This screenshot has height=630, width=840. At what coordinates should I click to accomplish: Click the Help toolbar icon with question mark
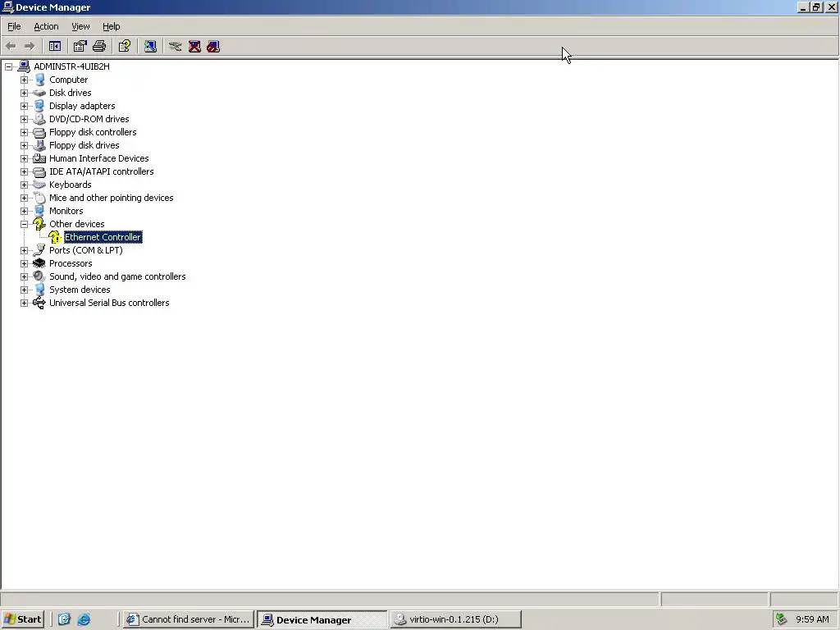pyautogui.click(x=125, y=47)
